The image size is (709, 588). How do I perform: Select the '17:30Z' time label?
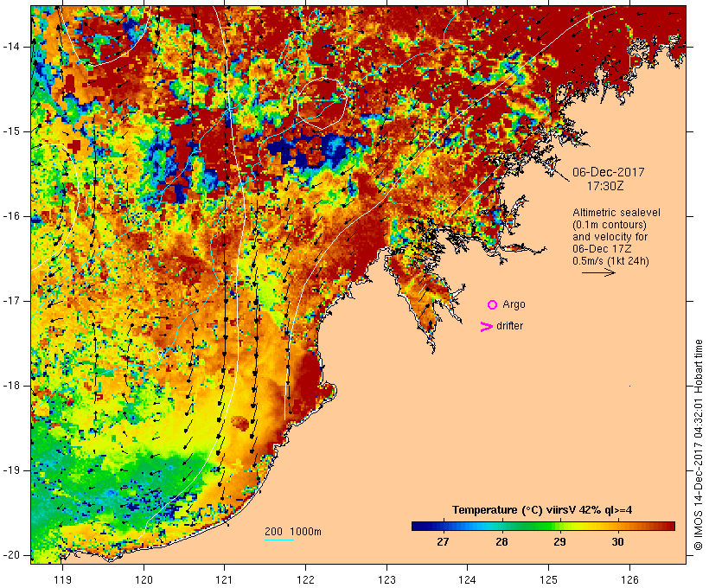[x=605, y=186]
